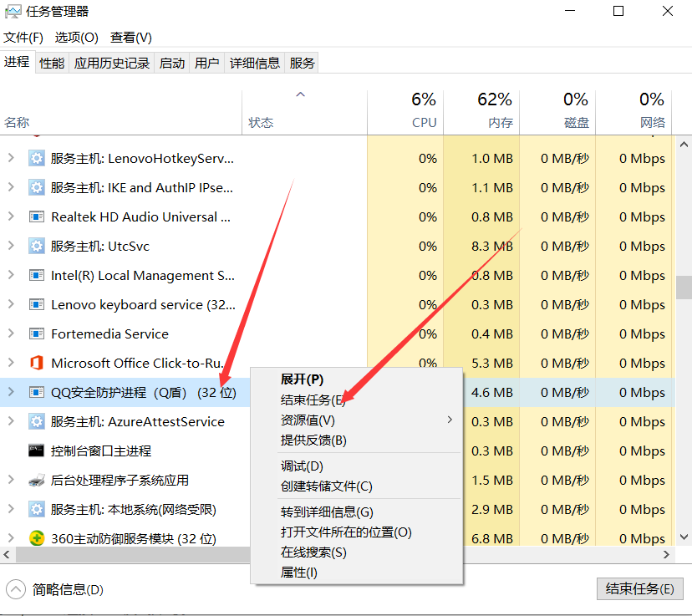The width and height of the screenshot is (692, 616).
Task: Click the vertical scrollbar up arrow
Action: pos(684,145)
